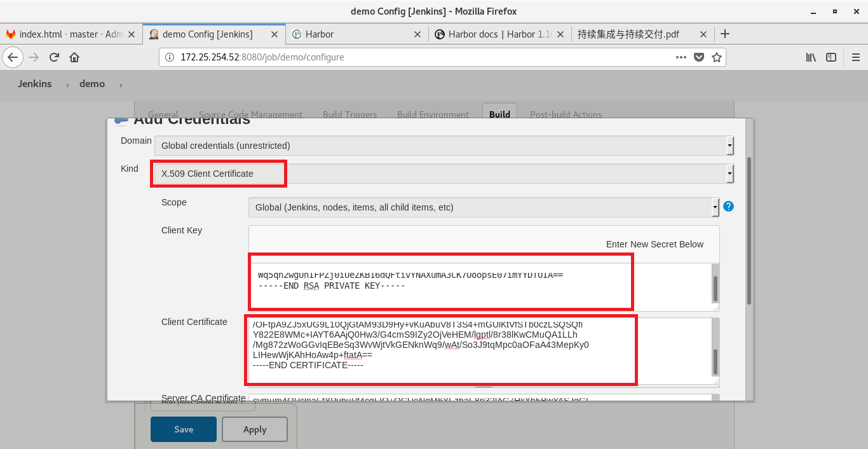Open Build Triggers tab

349,114
